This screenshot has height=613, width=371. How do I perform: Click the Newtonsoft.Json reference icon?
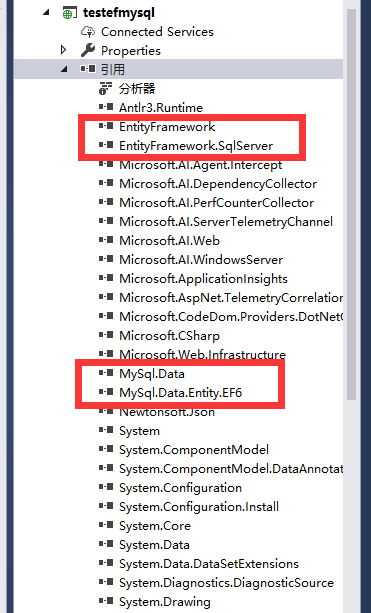tap(106, 410)
